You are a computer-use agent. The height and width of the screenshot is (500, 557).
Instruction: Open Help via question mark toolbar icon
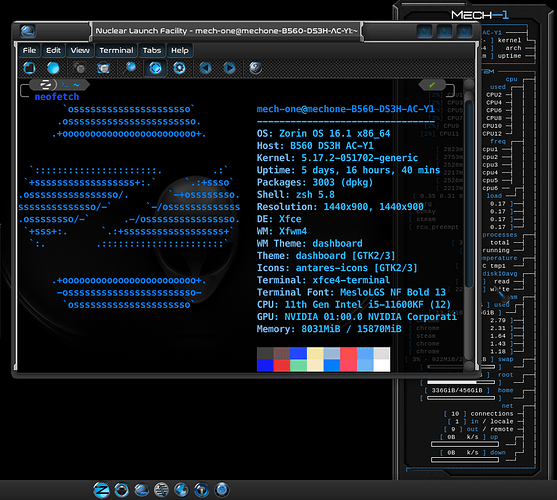coord(255,67)
